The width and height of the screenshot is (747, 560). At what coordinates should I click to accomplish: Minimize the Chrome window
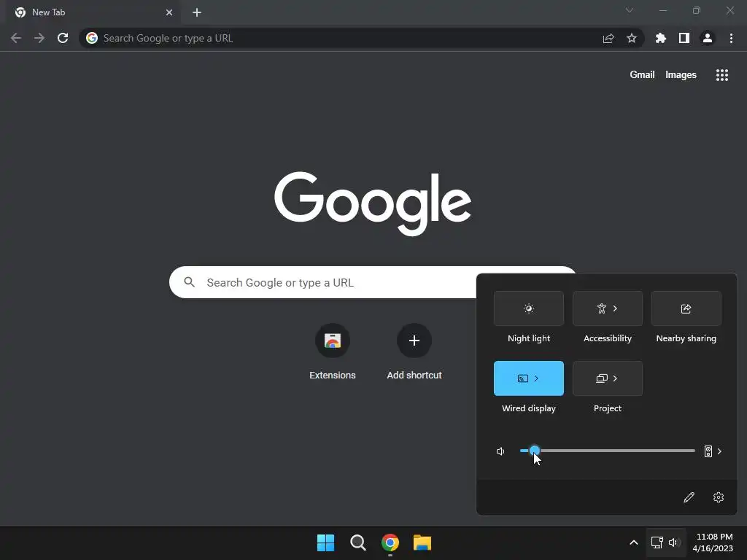coord(662,10)
